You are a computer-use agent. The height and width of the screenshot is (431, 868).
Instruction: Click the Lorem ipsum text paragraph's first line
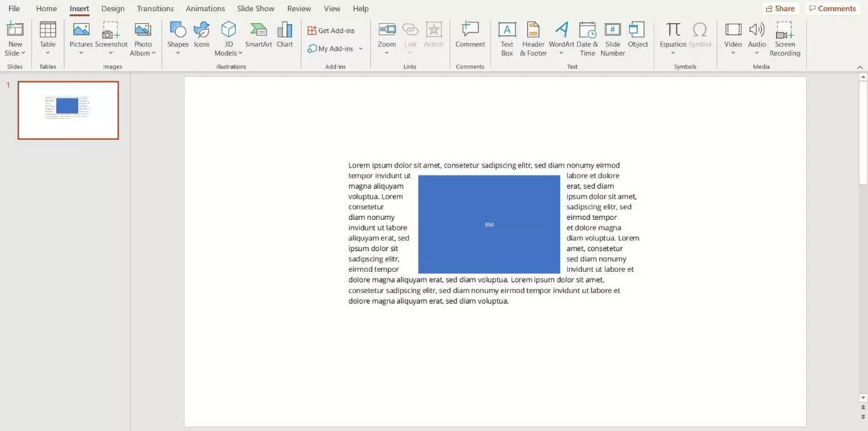pos(484,166)
